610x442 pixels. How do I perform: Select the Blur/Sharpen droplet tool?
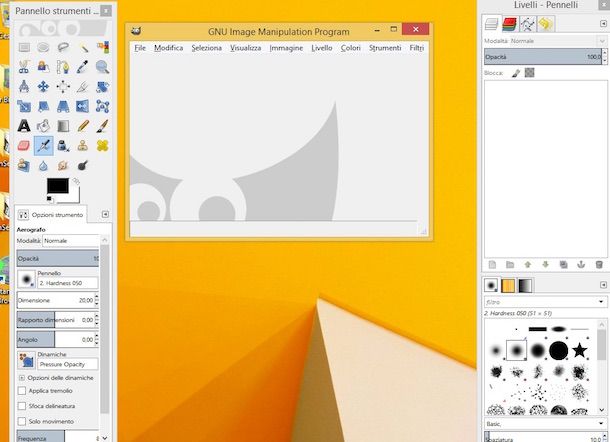[x=43, y=166]
